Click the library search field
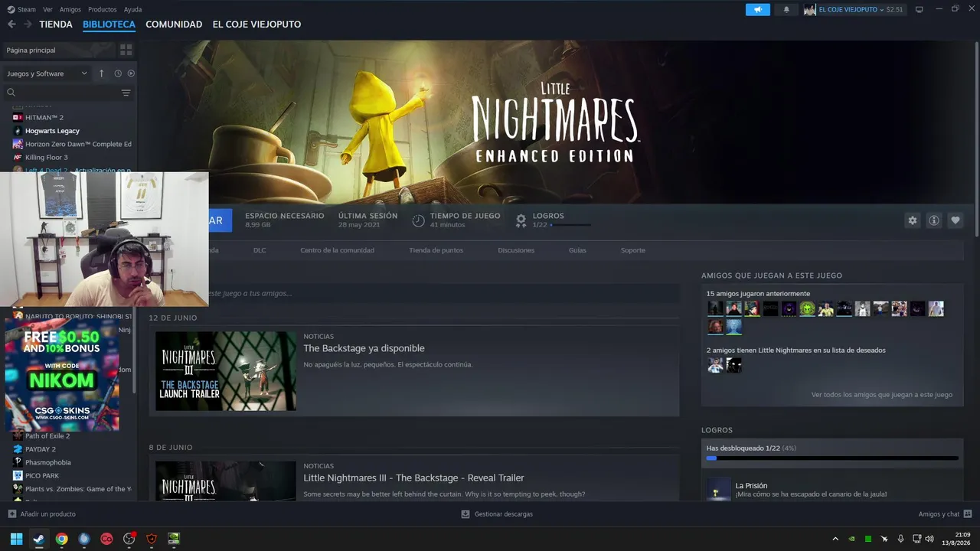Image resolution: width=980 pixels, height=551 pixels. 61,93
